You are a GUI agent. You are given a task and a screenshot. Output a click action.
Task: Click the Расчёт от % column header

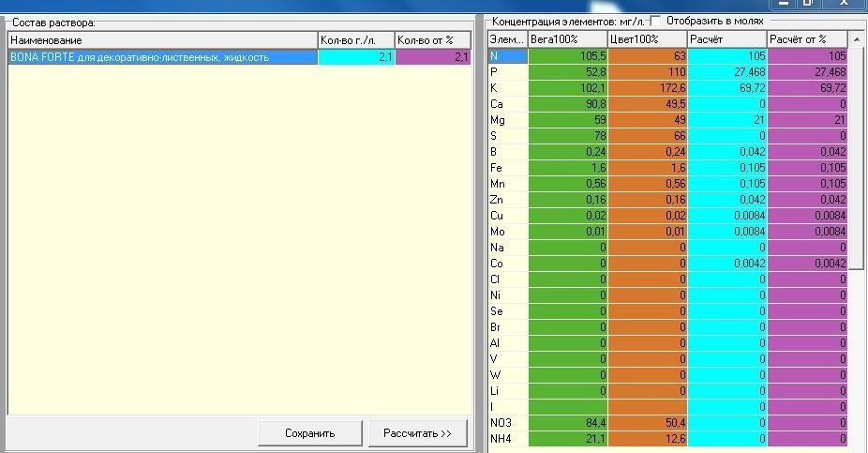(x=807, y=39)
